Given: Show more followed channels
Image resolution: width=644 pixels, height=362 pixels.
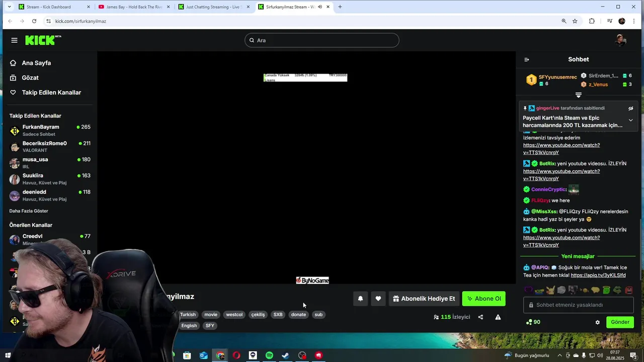Looking at the screenshot, I should click(29, 211).
